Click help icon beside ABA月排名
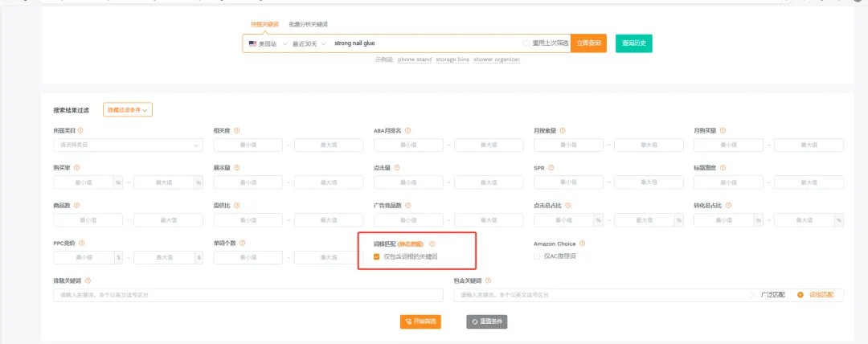 coord(409,130)
